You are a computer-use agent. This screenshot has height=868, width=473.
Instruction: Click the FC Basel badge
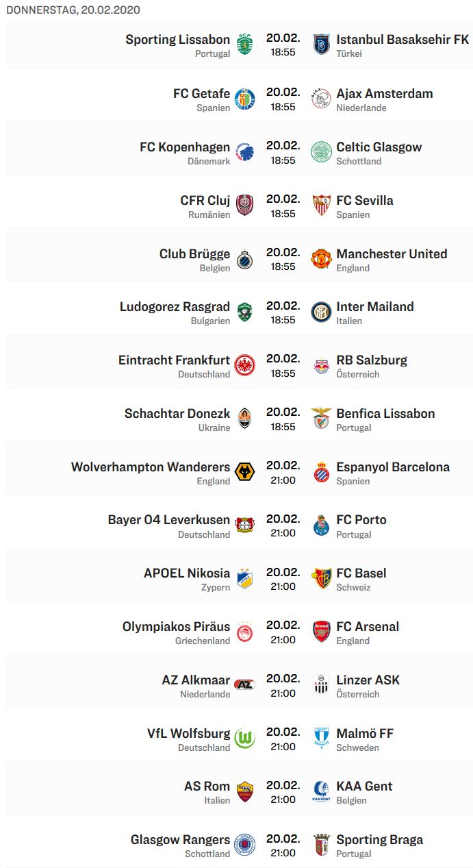click(x=321, y=578)
